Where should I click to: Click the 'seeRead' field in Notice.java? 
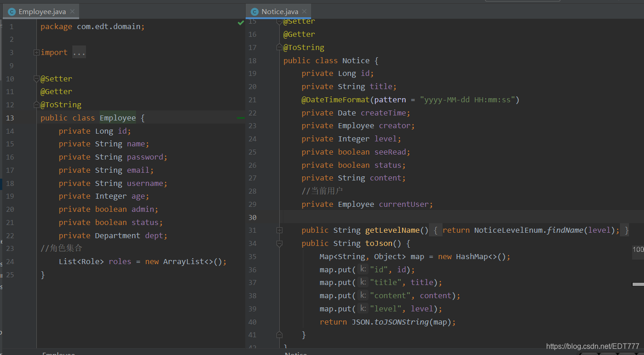click(390, 152)
